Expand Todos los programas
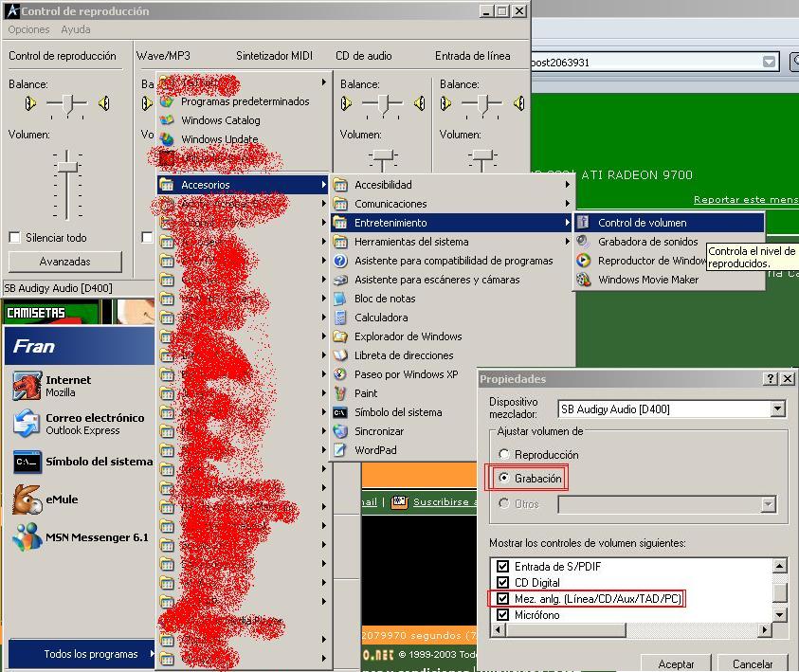799x672 pixels. click(x=82, y=654)
